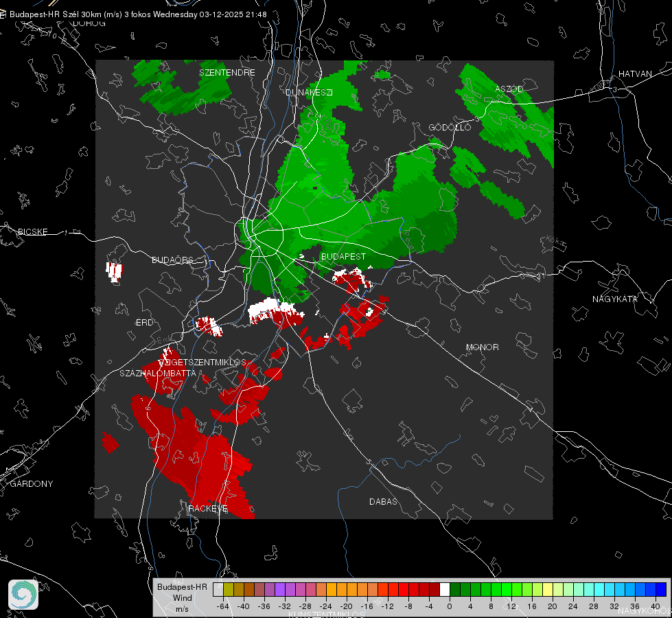The image size is (672, 618).
Task: Click the dark green swatch above 0
Action: click(455, 590)
